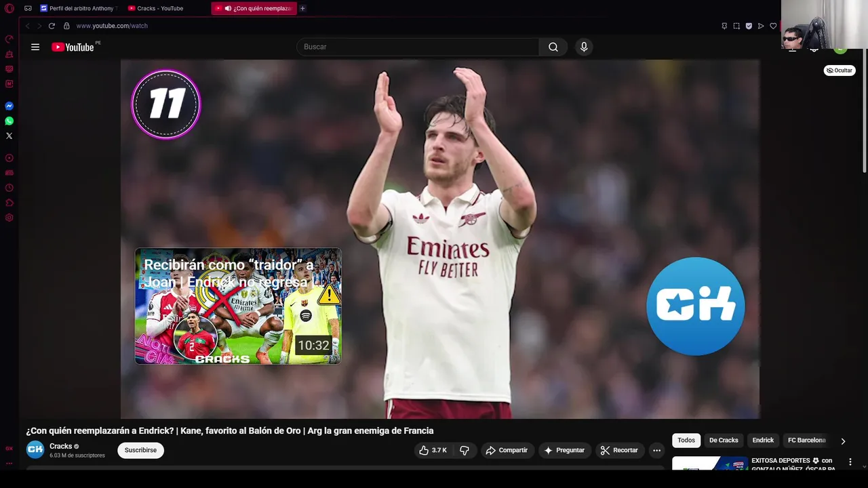Open the more actions three-dot menu under video
This screenshot has width=868, height=488.
(656, 450)
